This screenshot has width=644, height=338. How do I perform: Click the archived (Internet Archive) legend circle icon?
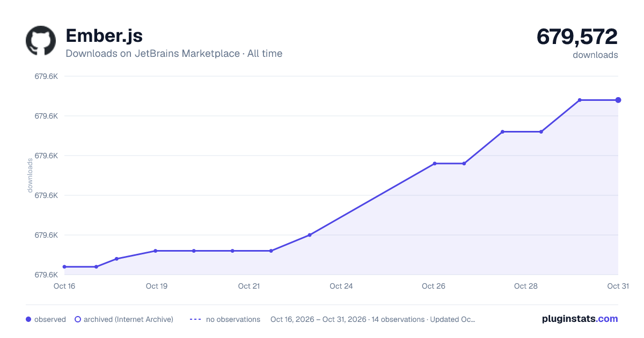tap(78, 319)
